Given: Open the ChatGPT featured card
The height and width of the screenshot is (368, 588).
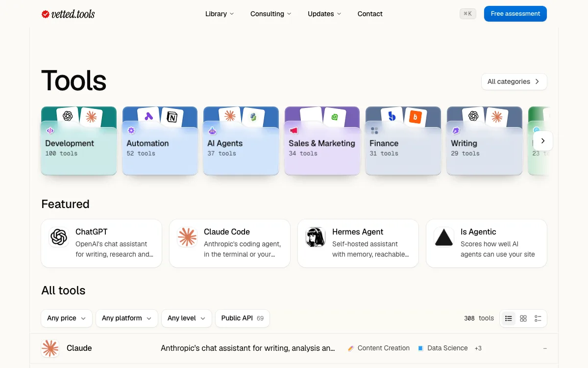Looking at the screenshot, I should [x=101, y=243].
